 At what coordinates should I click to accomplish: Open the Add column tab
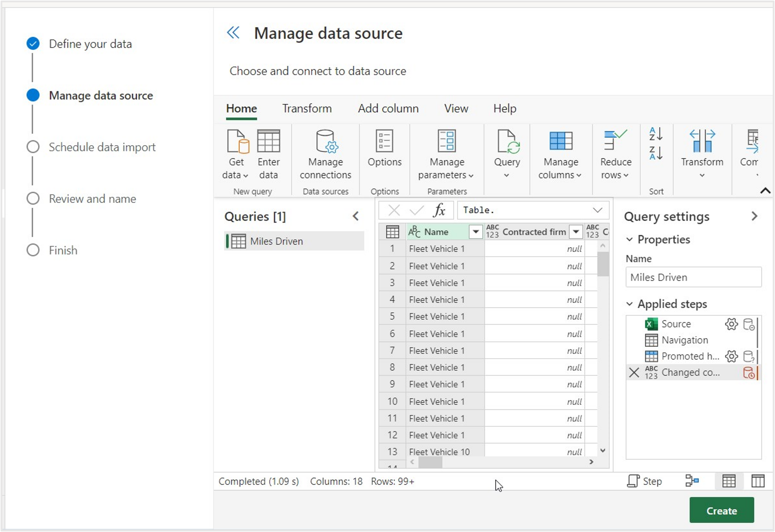pyautogui.click(x=388, y=109)
